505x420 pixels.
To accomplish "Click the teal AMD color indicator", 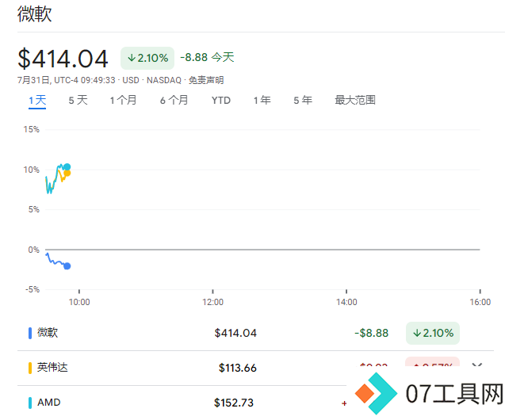I will point(30,403).
